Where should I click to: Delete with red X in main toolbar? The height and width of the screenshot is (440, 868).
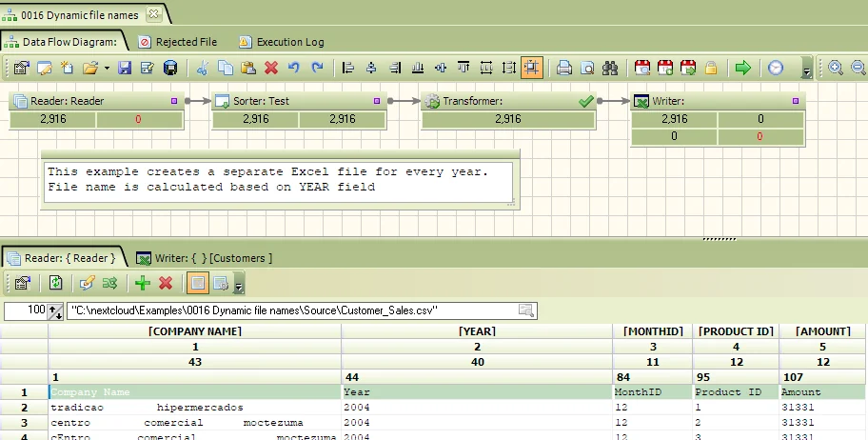pos(271,68)
